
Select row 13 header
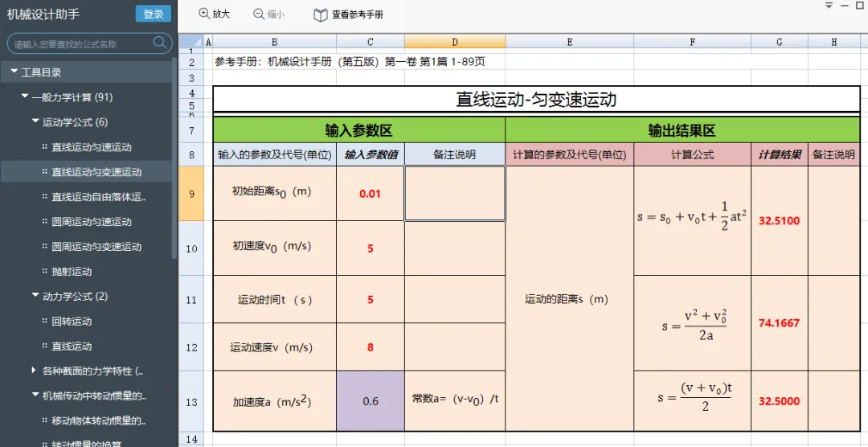pos(191,402)
